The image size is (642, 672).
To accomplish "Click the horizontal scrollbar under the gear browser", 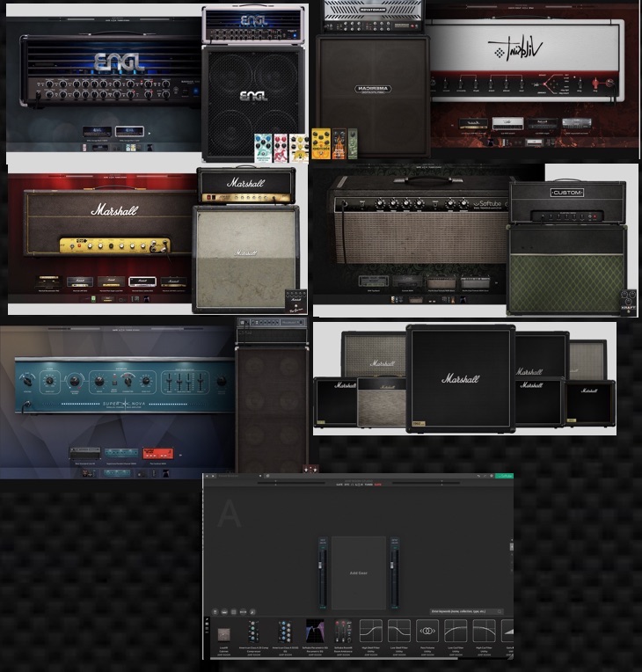I will pyautogui.click(x=334, y=659).
